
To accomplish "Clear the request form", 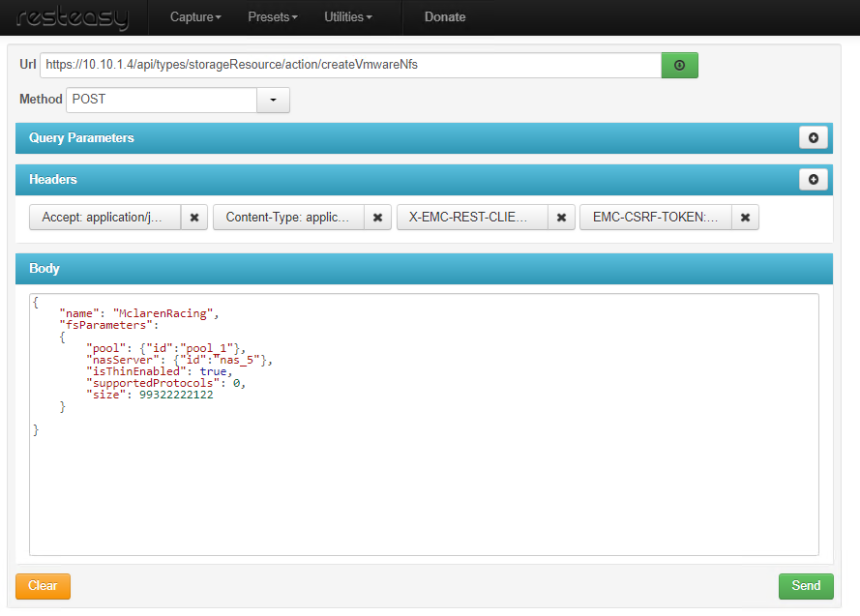I will point(43,586).
